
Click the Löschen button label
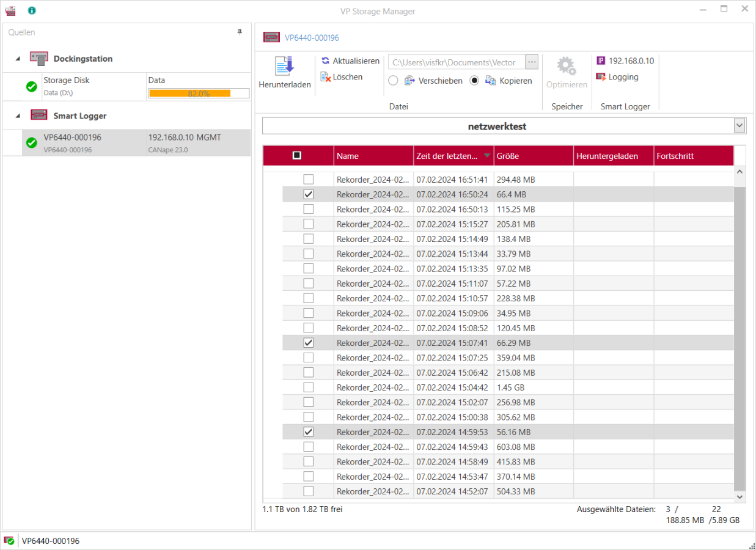click(348, 77)
